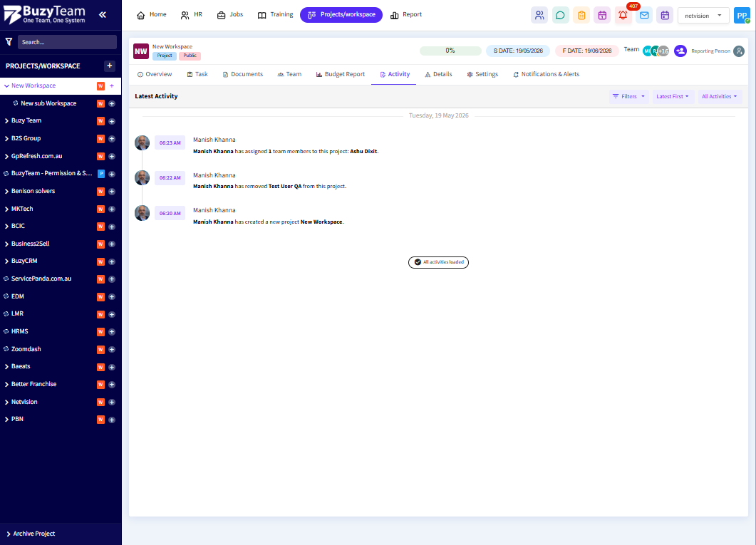This screenshot has width=756, height=545.
Task: Click the +16 team members avatar
Action: 664,51
